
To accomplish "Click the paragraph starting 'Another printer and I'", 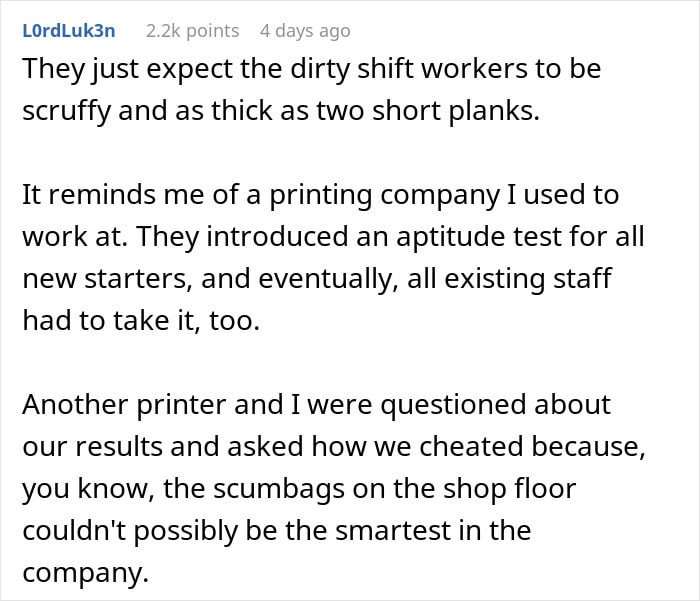I will (334, 488).
